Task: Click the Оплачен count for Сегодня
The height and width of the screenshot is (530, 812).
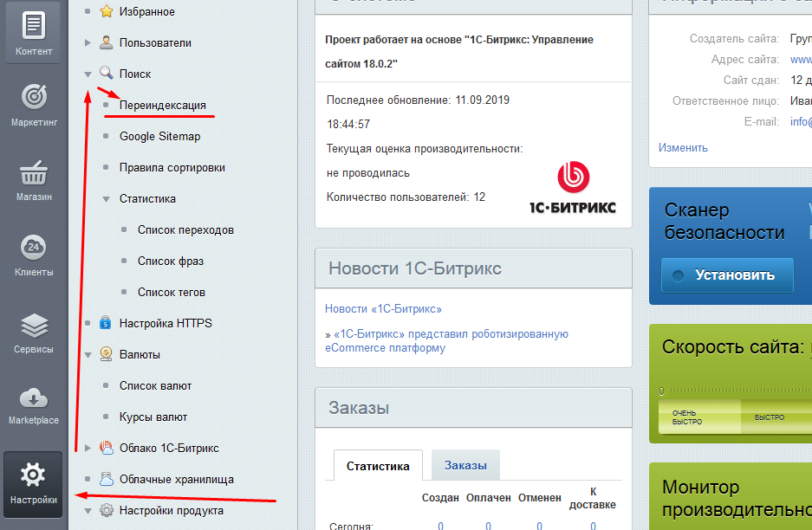Action: click(489, 525)
